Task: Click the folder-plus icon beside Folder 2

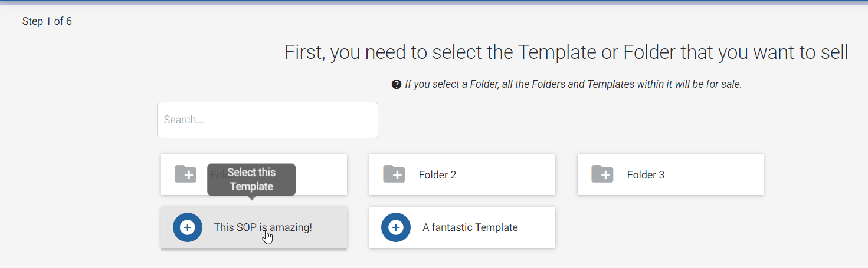Action: click(x=394, y=174)
